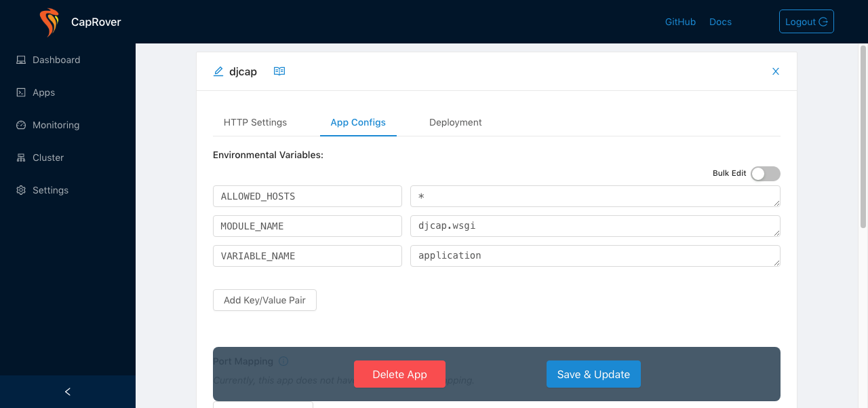The image size is (868, 408).
Task: Click the CapRover flame logo
Action: coord(50,22)
